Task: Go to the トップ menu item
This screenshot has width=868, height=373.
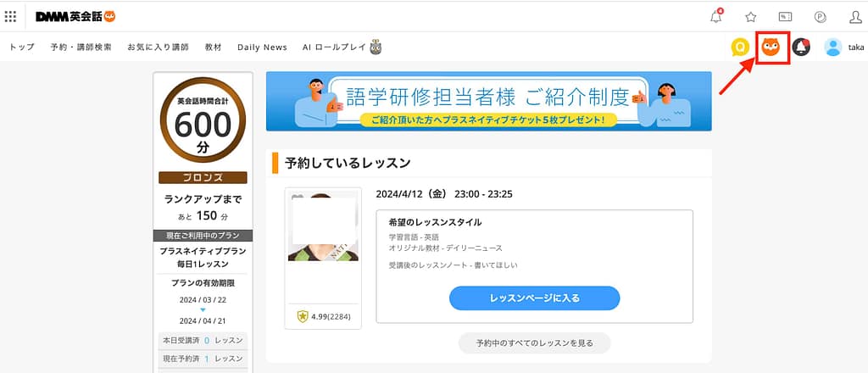Action: [x=22, y=47]
